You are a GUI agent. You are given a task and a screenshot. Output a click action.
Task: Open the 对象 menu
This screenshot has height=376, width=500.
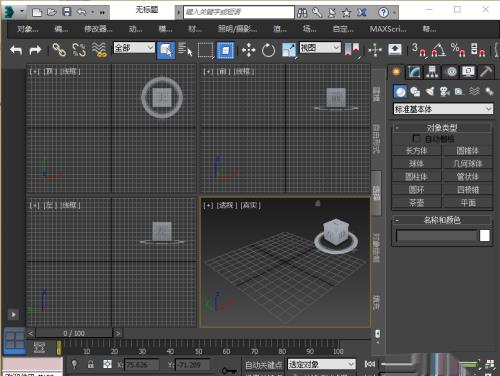(28, 29)
